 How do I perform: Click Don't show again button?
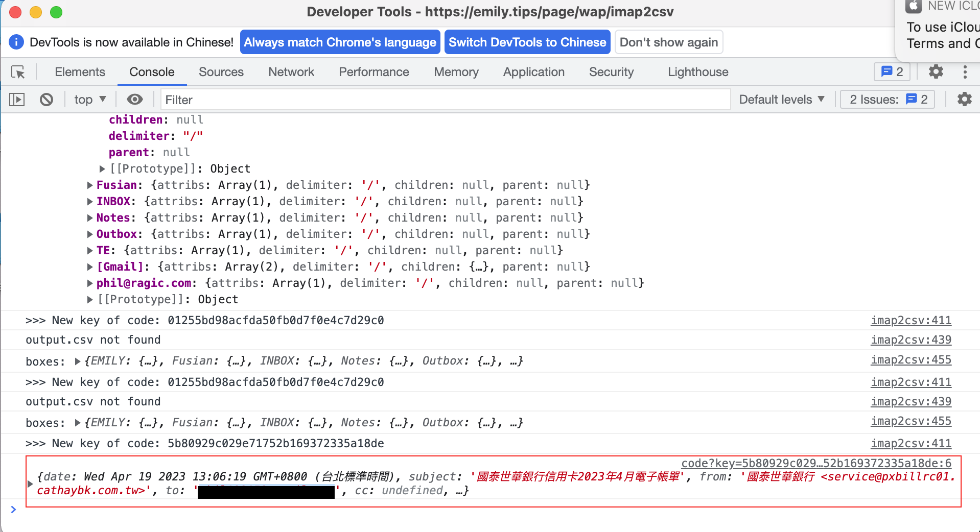[668, 42]
